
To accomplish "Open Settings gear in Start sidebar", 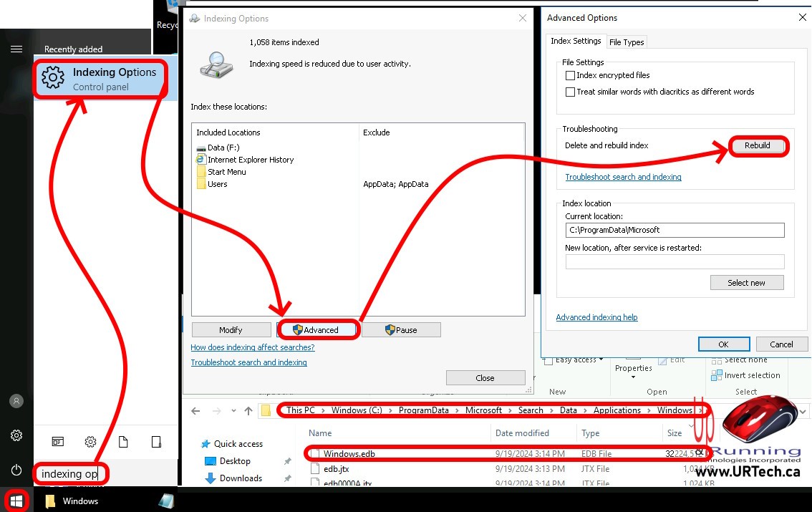I will [16, 435].
